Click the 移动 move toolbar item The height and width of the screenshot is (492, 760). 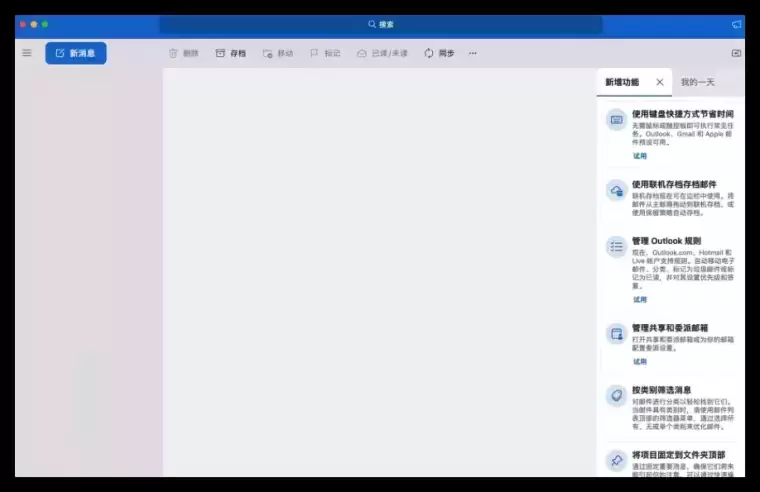278,53
